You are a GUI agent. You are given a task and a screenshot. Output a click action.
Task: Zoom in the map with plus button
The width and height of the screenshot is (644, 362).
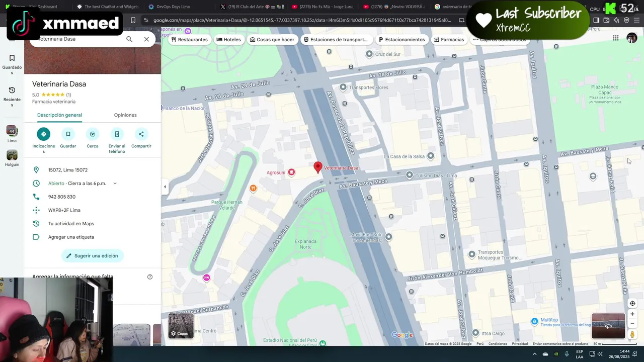(x=632, y=314)
